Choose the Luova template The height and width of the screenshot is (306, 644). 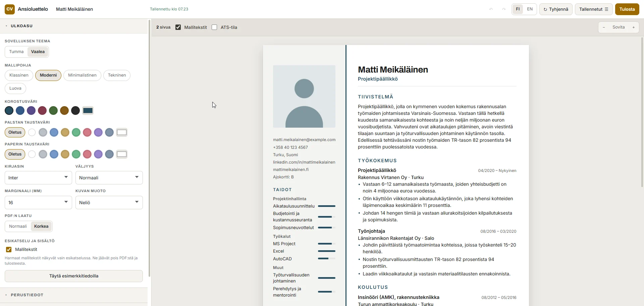(15, 88)
